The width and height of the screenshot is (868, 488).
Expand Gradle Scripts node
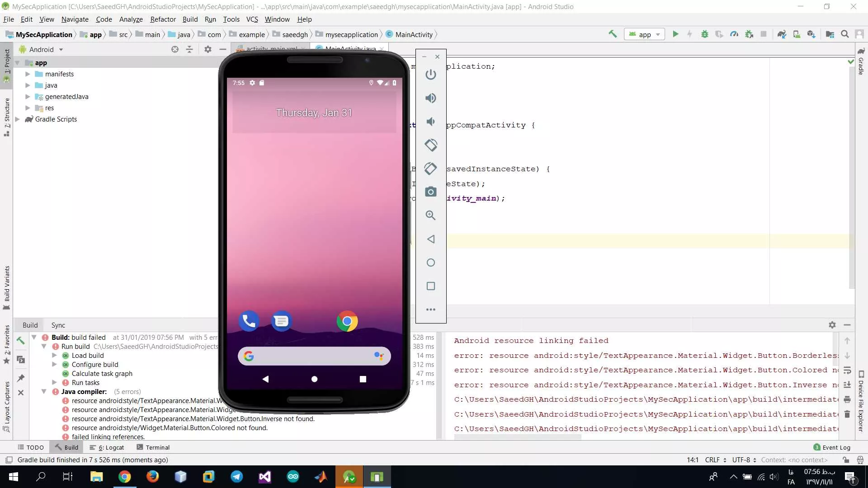(18, 119)
